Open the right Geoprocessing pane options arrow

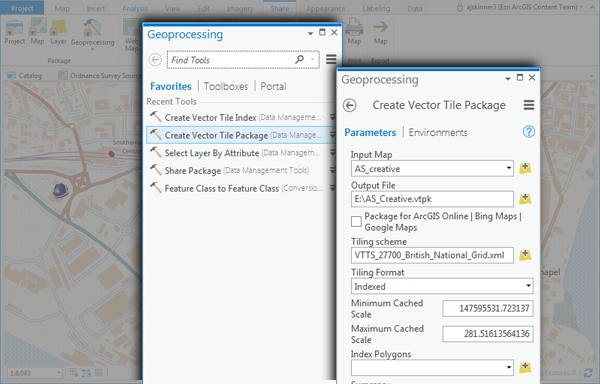pyautogui.click(x=508, y=78)
